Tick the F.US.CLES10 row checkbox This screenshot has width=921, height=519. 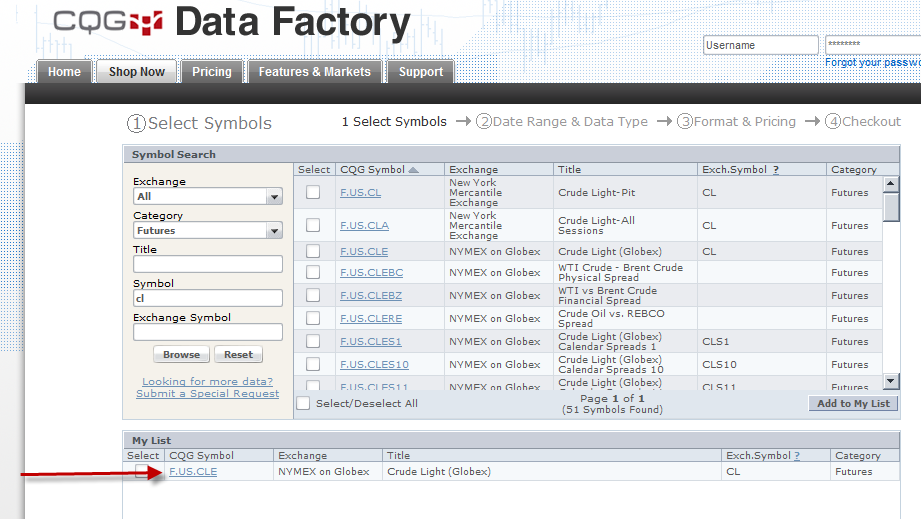(313, 364)
